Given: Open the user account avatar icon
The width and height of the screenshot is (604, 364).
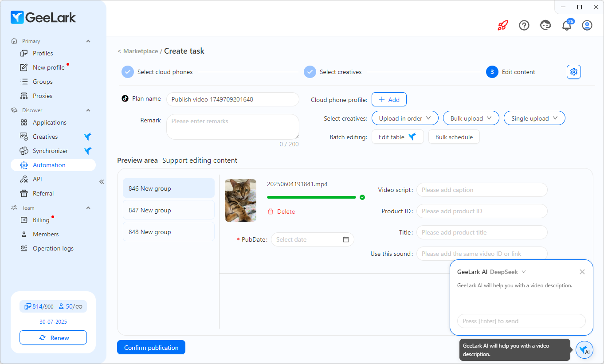Looking at the screenshot, I should 587,25.
